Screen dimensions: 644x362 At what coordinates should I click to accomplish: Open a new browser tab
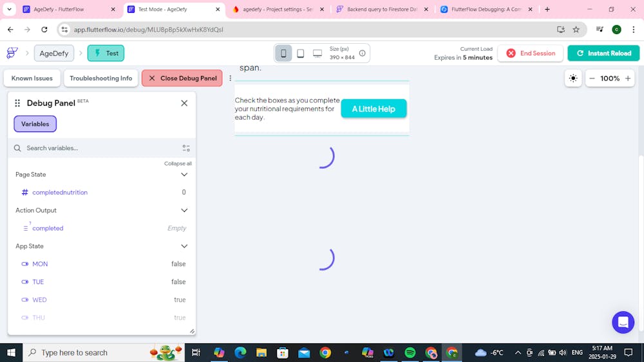tap(547, 9)
